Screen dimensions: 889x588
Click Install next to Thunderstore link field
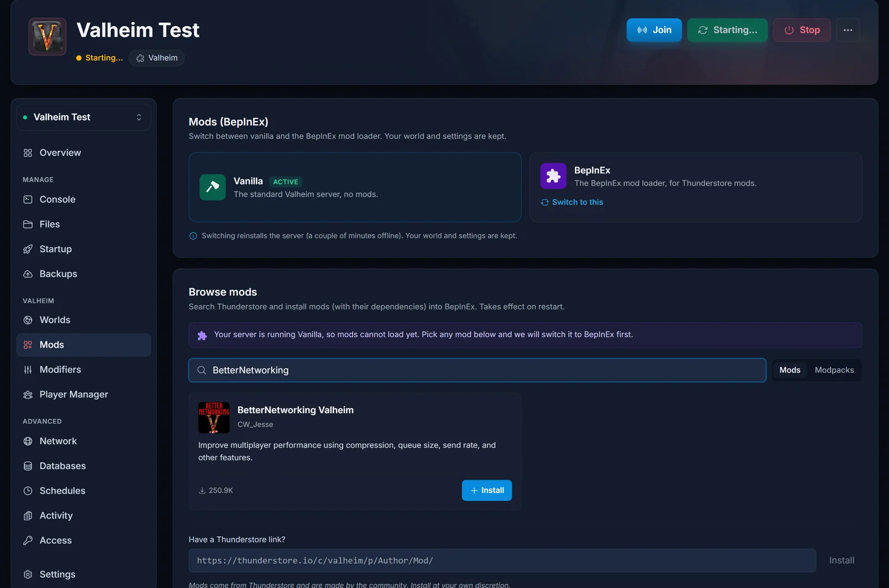tap(841, 561)
